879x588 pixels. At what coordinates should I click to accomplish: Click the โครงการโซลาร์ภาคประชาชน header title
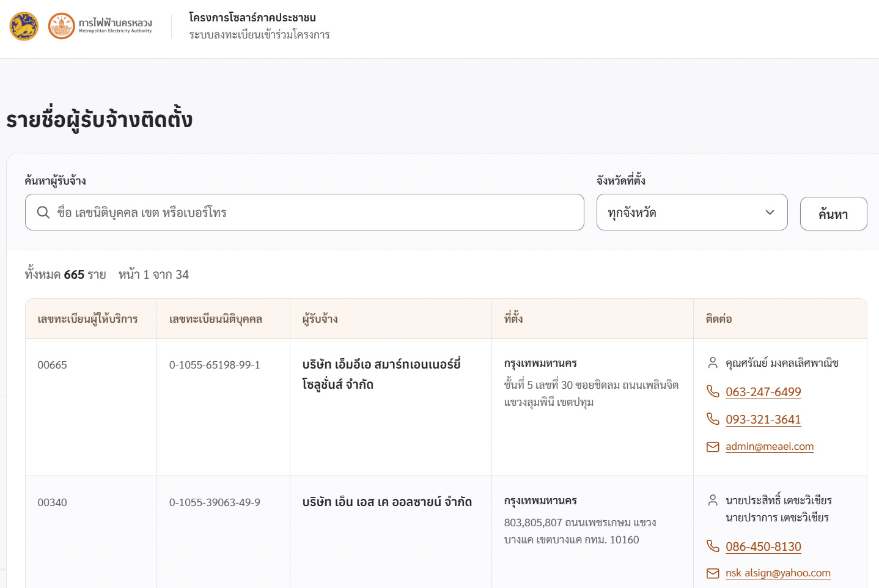point(252,18)
